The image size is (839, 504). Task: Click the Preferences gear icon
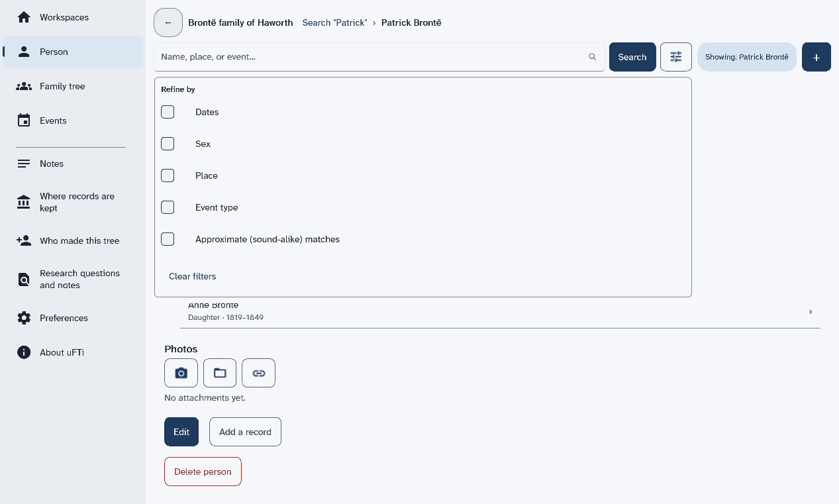[x=24, y=318]
